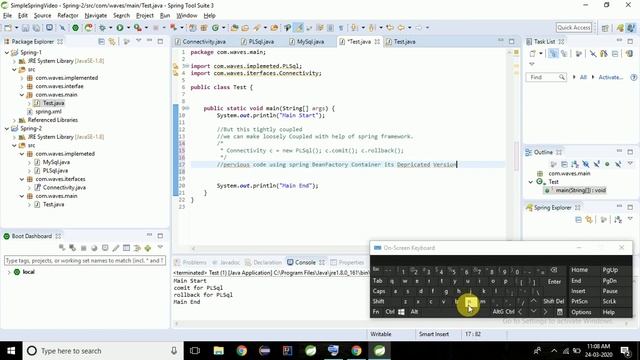The height and width of the screenshot is (360, 640).
Task: Click the Quick Access field
Action: tap(574, 28)
